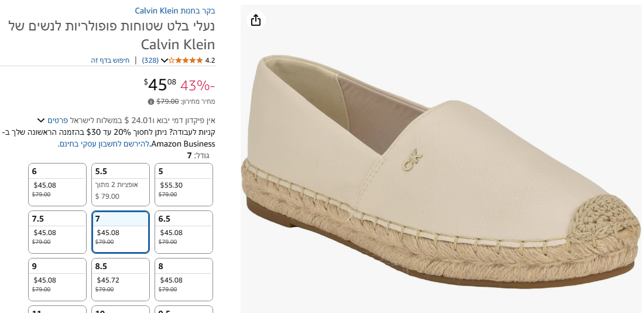This screenshot has width=644, height=313.
Task: Click the חיפוש בדף זה link
Action: point(110,60)
